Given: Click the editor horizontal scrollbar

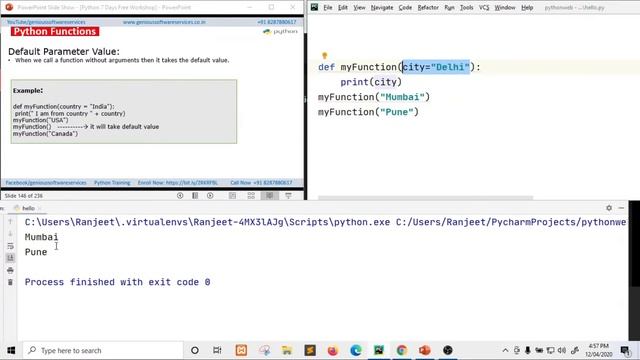Looking at the screenshot, I should (425, 198).
